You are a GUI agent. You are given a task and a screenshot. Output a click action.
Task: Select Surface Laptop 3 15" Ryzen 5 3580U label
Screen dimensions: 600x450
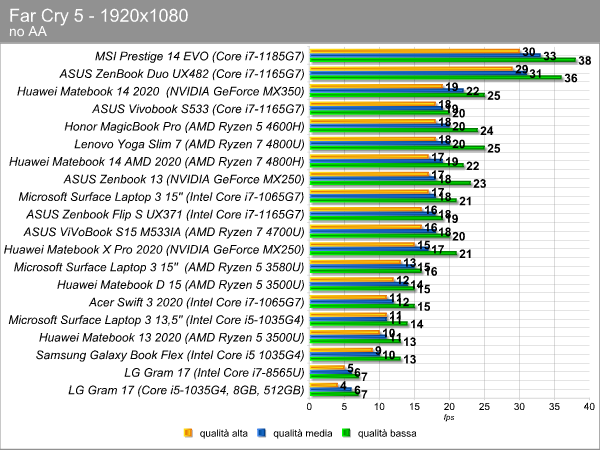159,267
